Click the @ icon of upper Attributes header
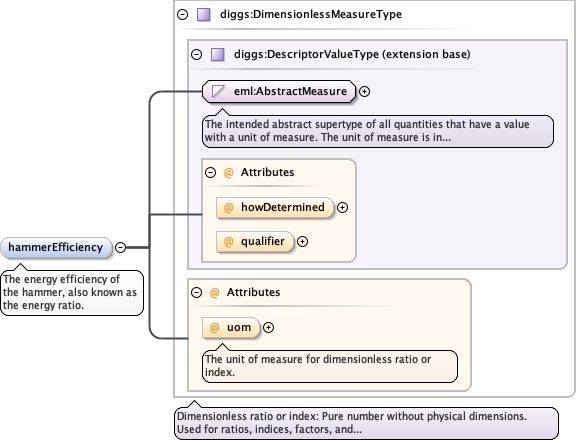 pyautogui.click(x=229, y=172)
